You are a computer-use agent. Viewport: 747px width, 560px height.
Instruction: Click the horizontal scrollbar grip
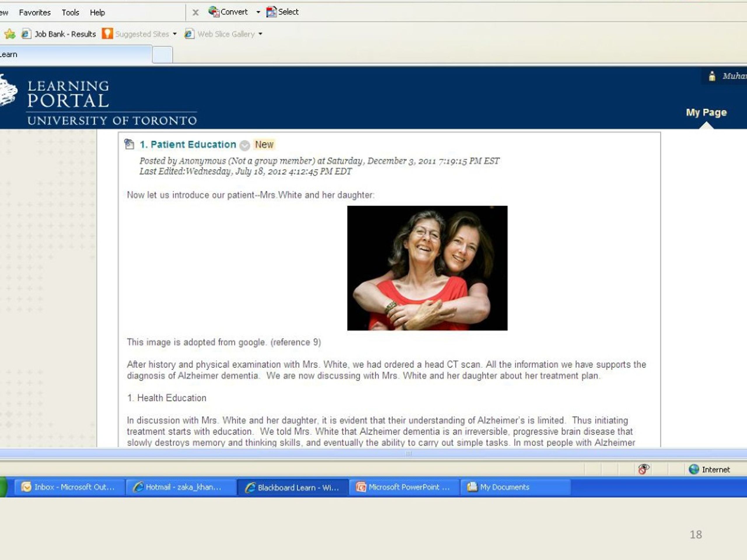click(x=409, y=453)
